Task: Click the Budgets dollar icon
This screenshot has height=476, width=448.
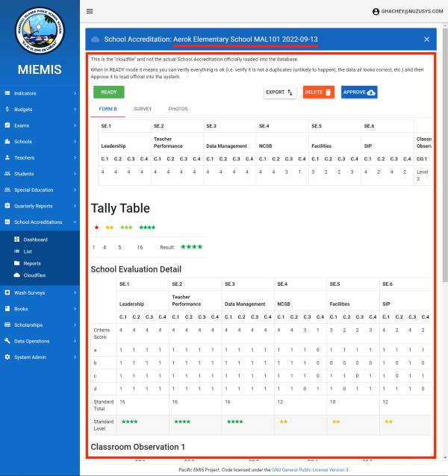Action: pos(7,109)
